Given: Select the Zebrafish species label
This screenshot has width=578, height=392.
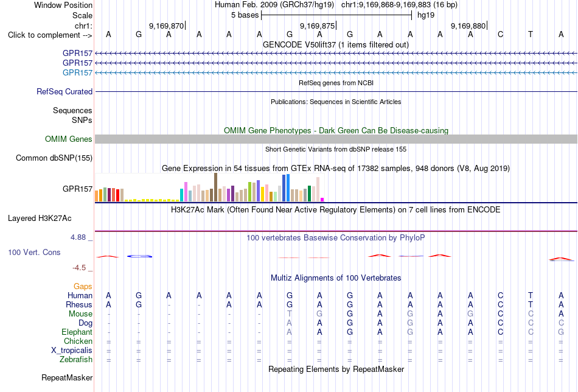Looking at the screenshot, I should 76,360.
